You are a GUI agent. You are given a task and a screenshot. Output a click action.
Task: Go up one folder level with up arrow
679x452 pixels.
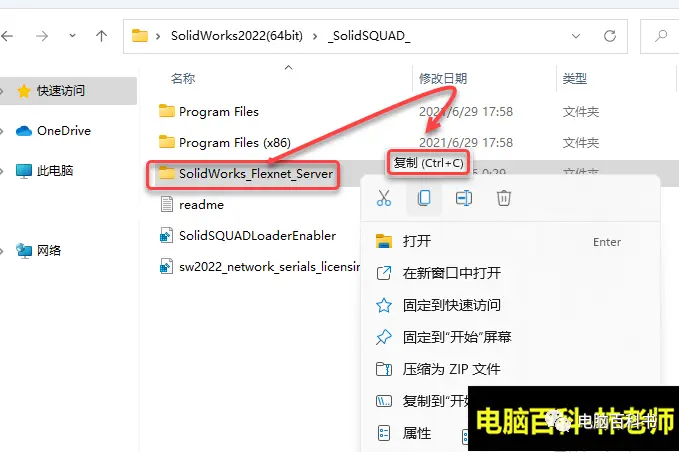[101, 36]
